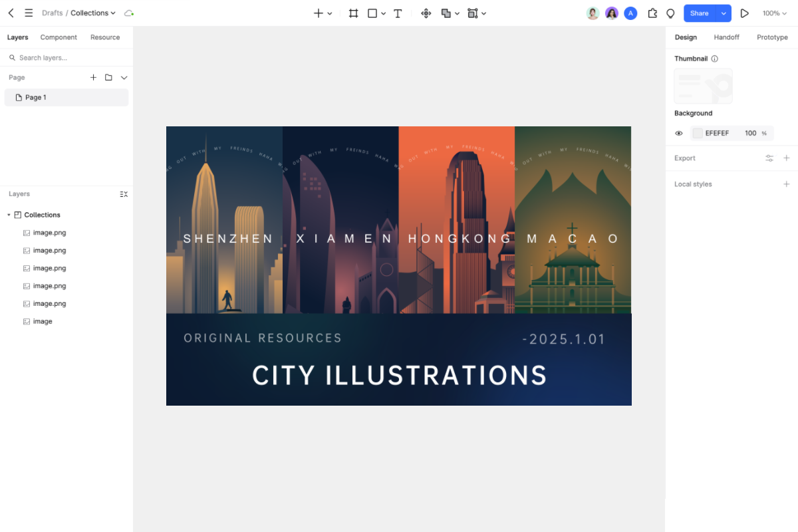Go to the Drafts breadcrumb link

(x=52, y=13)
